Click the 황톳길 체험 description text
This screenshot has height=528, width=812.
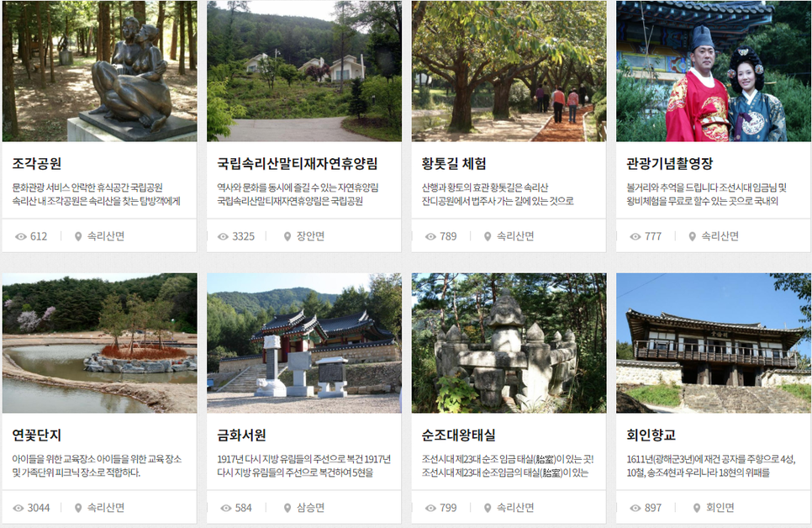[498, 194]
